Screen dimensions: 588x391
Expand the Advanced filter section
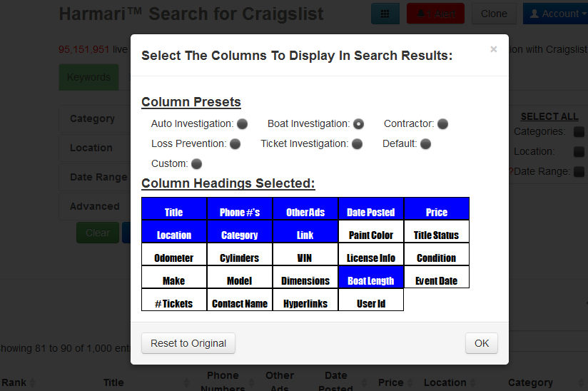[x=94, y=206]
